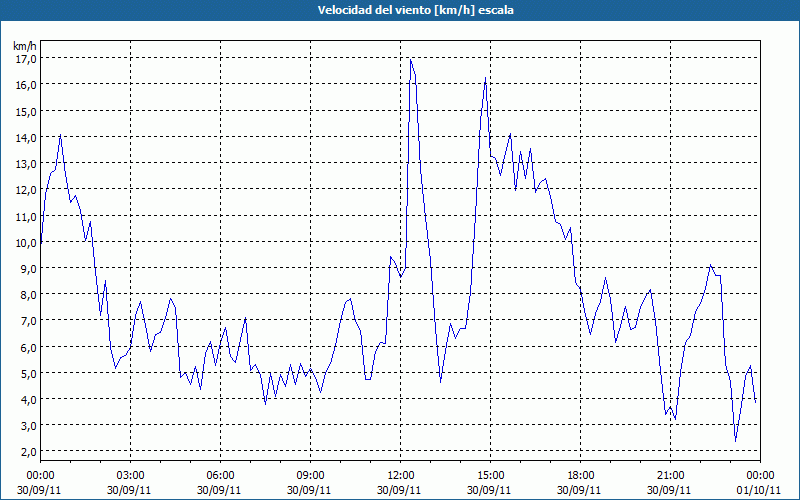Click the '6,0' y-axis label
The image size is (800, 500).
point(28,348)
